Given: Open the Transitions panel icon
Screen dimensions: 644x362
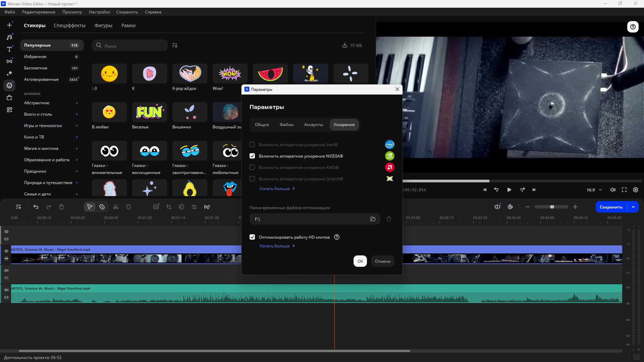Looking at the screenshot, I should click(x=9, y=61).
